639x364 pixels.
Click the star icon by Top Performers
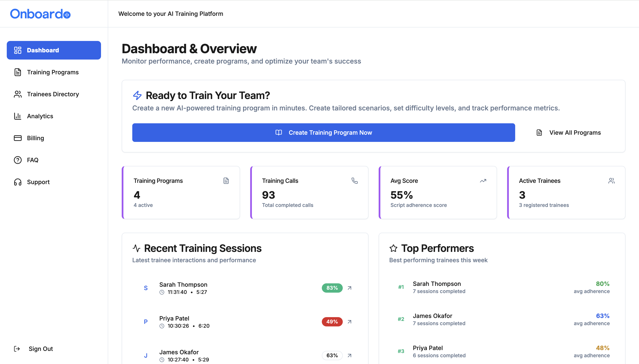(393, 248)
